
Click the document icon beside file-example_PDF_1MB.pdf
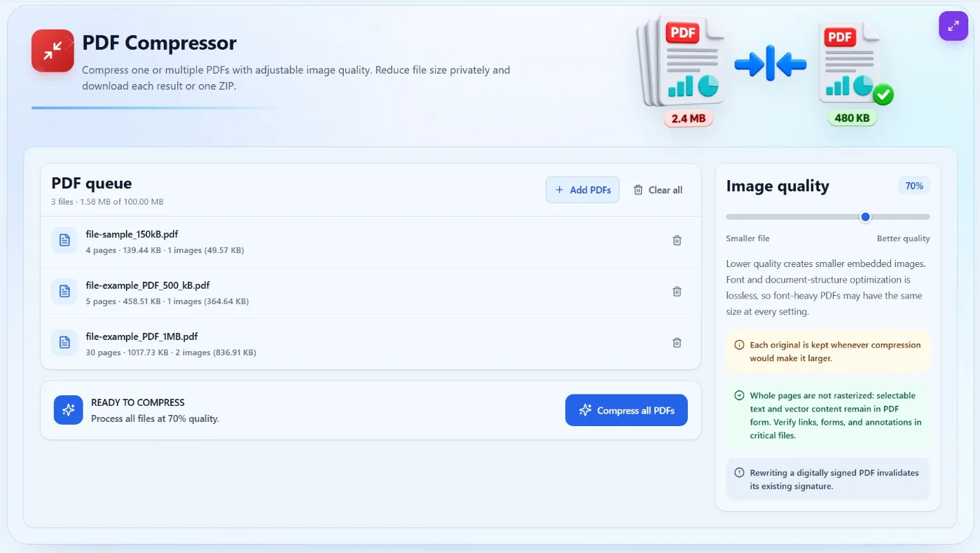pos(64,343)
